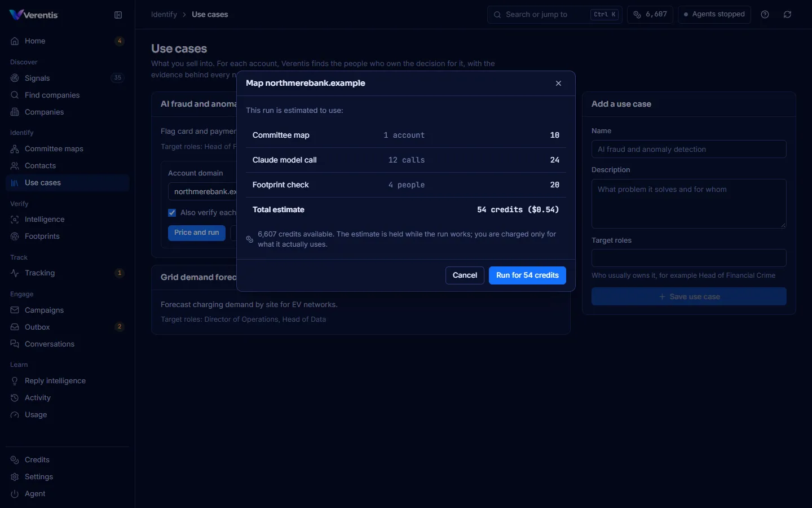Viewport: 812px width, 508px height.
Task: Click the 6,607 credits balance button
Action: [650, 15]
